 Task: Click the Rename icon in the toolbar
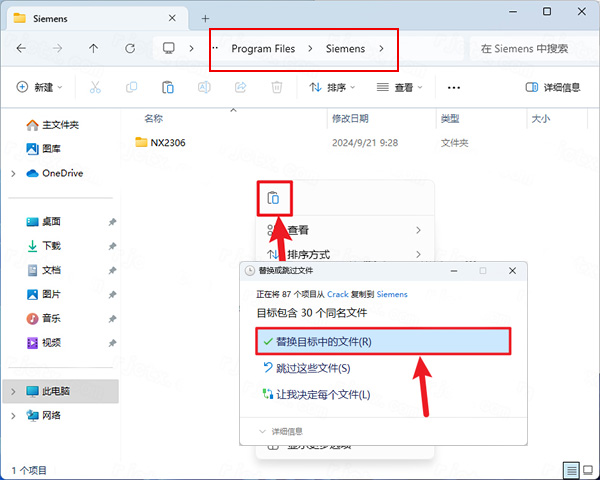[x=204, y=87]
